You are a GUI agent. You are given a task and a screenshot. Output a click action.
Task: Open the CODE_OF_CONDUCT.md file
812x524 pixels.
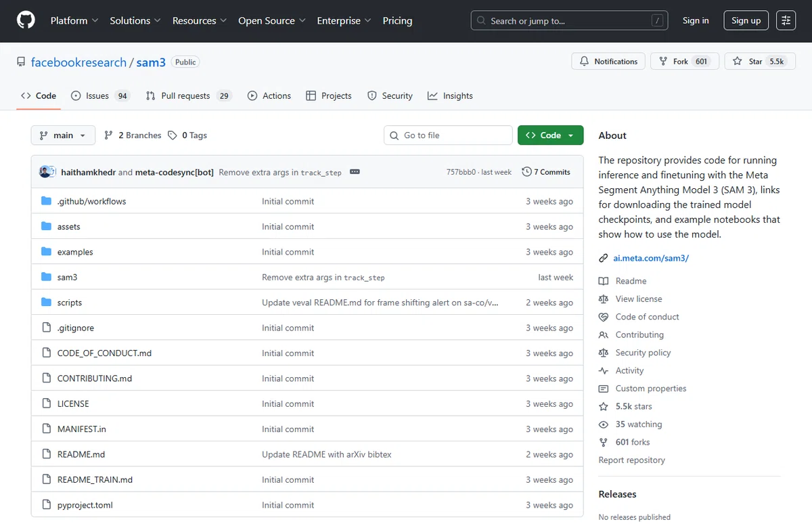104,353
